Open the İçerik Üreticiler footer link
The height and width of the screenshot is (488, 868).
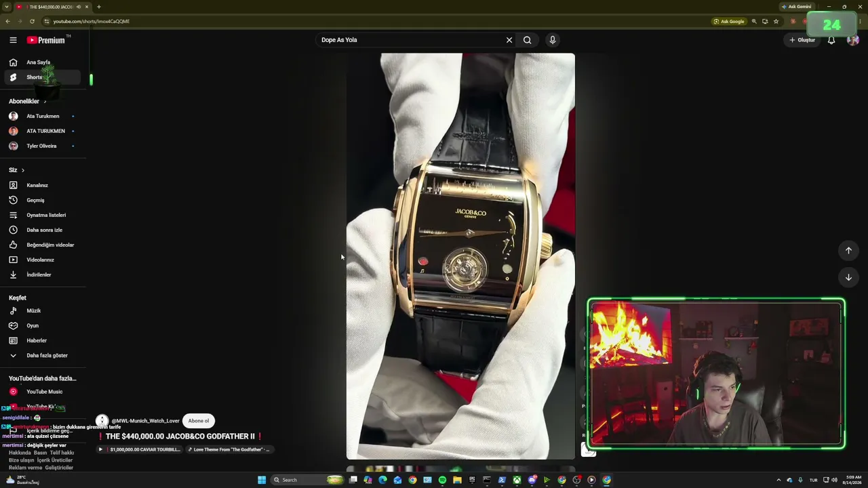(x=55, y=460)
